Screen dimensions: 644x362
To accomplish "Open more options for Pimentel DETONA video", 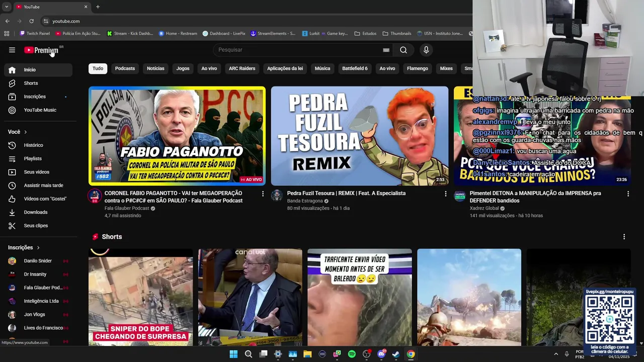I will click(x=628, y=194).
